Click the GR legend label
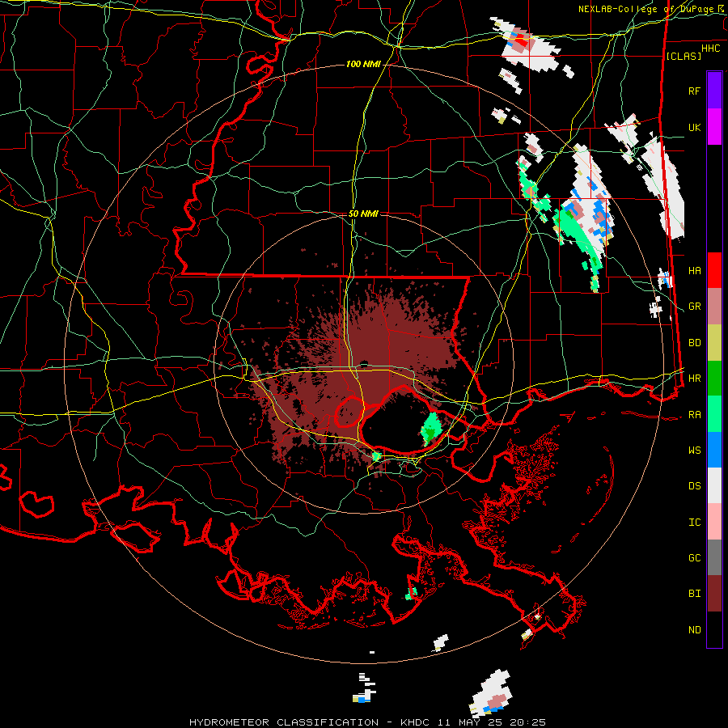This screenshot has width=728, height=728. 694,307
